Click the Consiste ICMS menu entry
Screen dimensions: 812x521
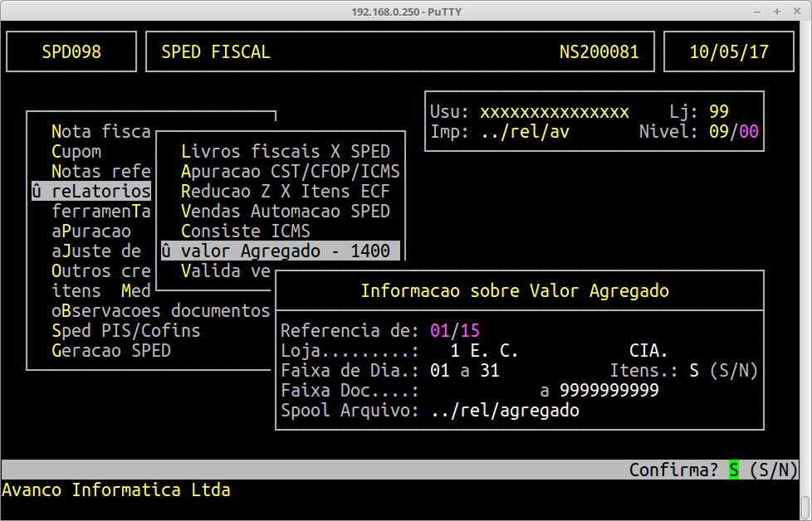click(245, 231)
